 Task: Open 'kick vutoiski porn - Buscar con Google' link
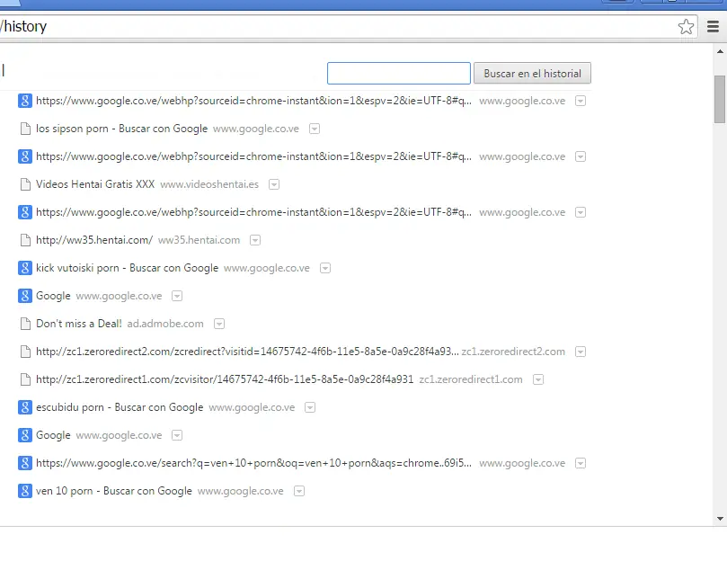[127, 268]
